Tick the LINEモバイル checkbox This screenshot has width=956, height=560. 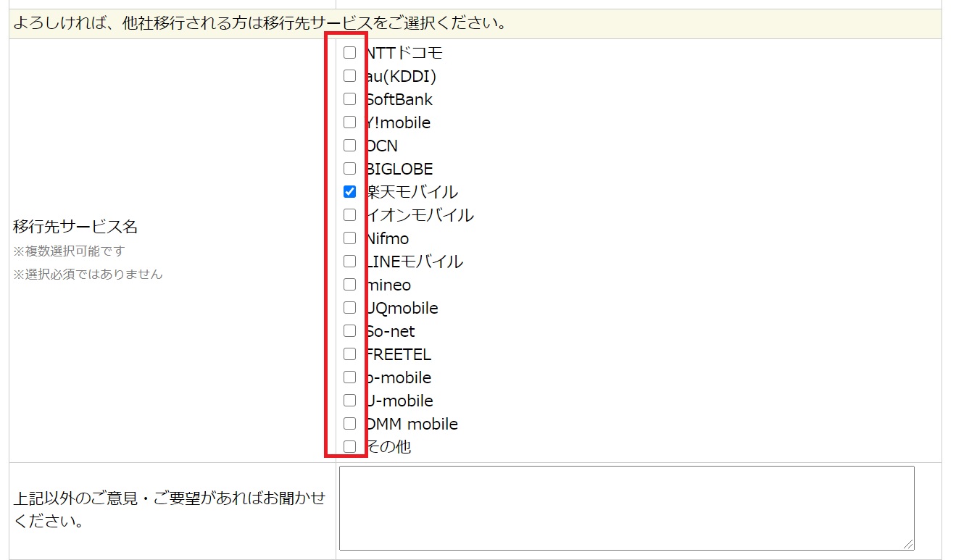click(350, 262)
